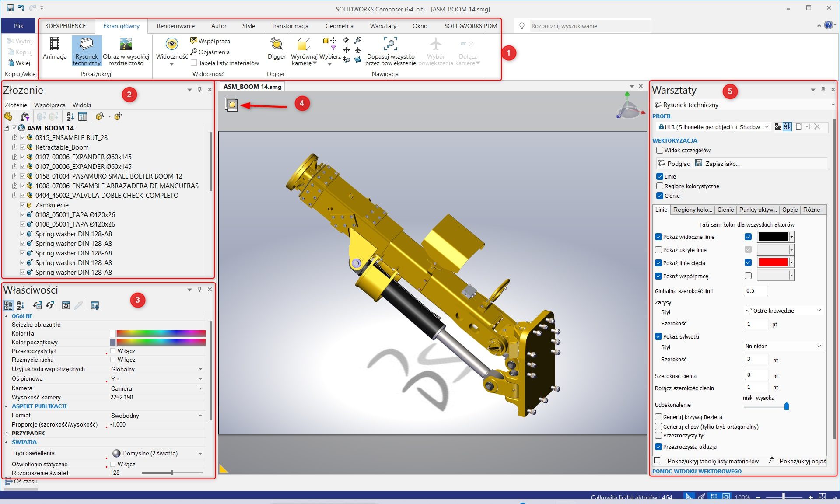Save the document via floppy icon
This screenshot has width=840, height=504.
pos(10,8)
